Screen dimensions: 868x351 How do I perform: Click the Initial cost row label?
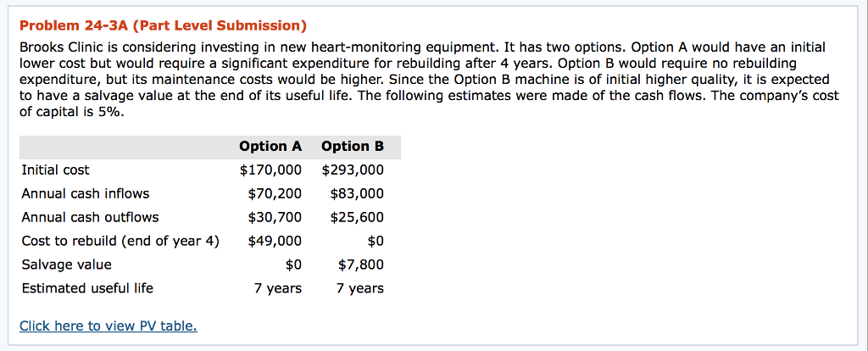[x=56, y=170]
